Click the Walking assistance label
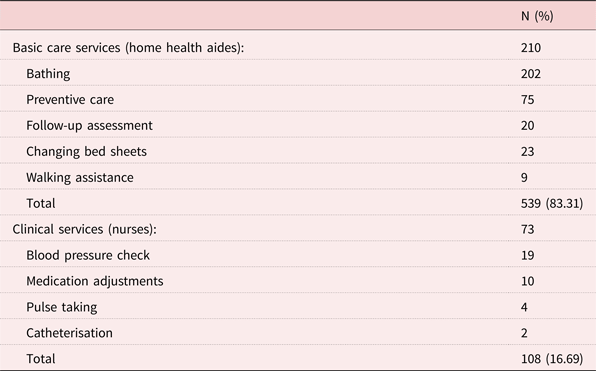The image size is (596, 371). 80,178
